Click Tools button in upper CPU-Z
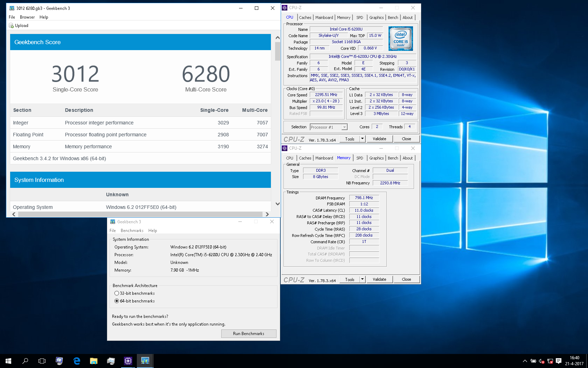This screenshot has width=588, height=368. point(350,139)
